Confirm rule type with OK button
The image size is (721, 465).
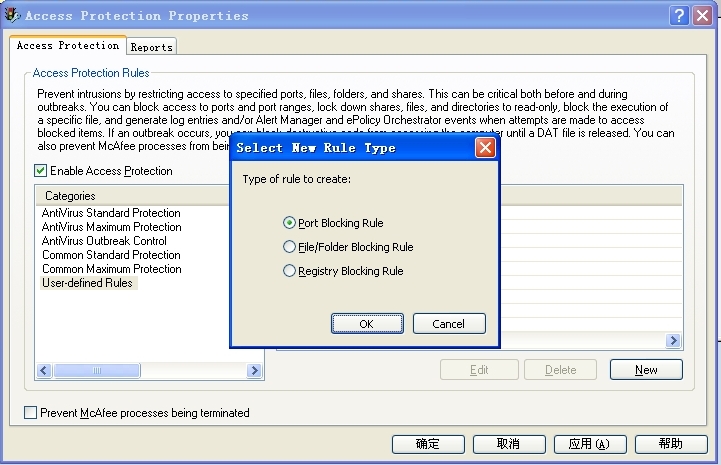click(x=367, y=324)
